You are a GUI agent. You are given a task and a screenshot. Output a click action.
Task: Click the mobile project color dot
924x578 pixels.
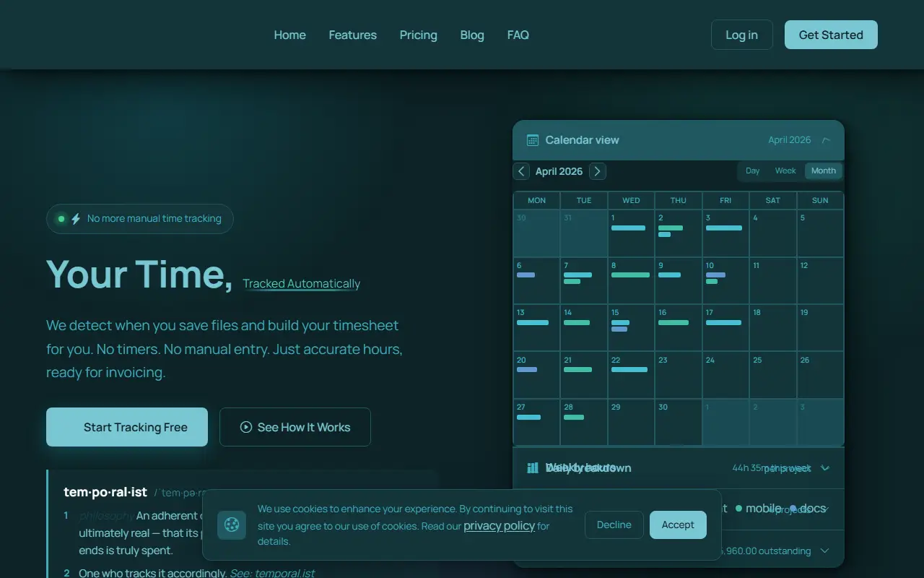pos(738,509)
